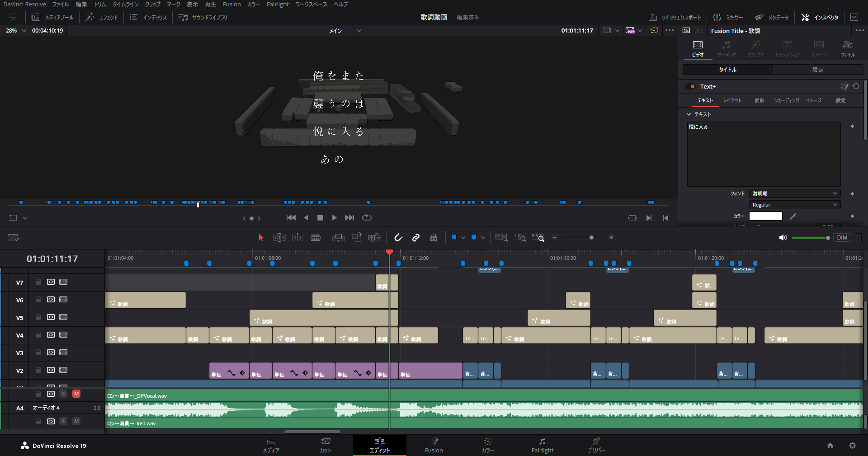Open the Fusion page icon
Viewport: 868px width, 456px height.
pos(434,445)
